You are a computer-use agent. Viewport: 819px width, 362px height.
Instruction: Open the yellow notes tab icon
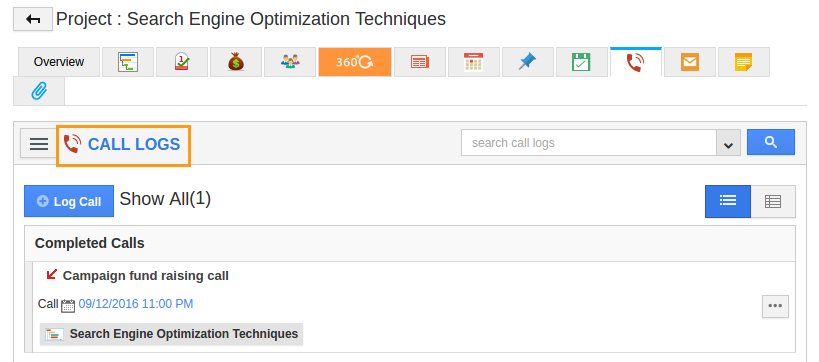click(744, 62)
